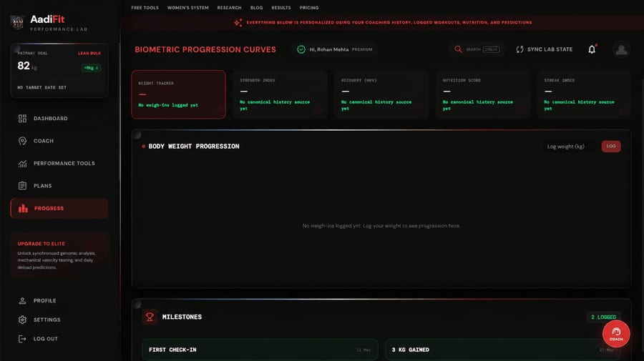Open Coach text in sidebar
The height and width of the screenshot is (361, 644).
coord(44,141)
